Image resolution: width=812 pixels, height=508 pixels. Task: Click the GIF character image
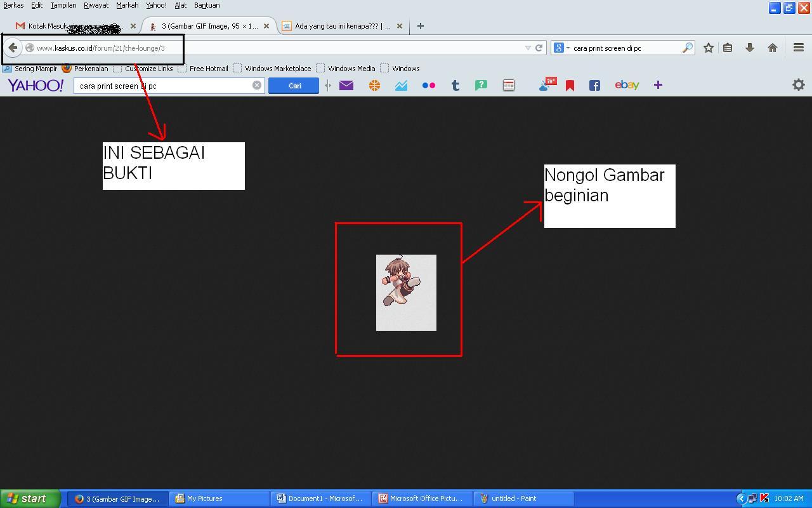(406, 293)
